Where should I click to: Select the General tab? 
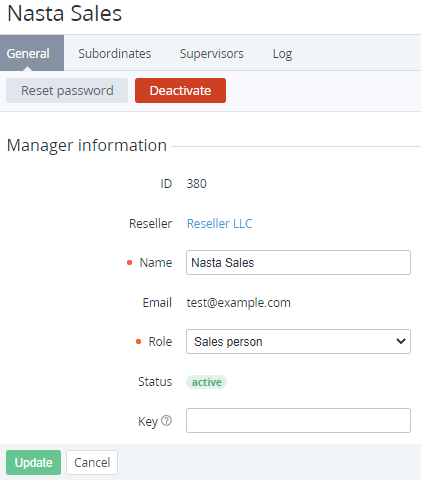pos(28,53)
